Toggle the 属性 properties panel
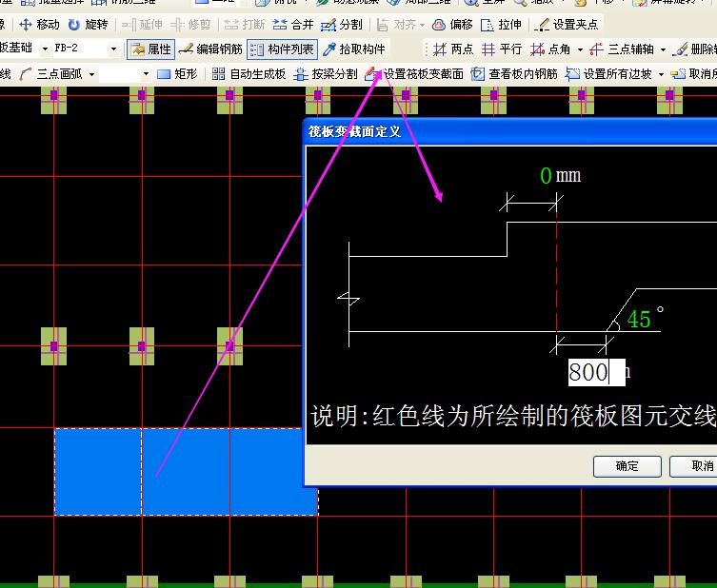Image resolution: width=717 pixels, height=588 pixels. click(x=150, y=49)
